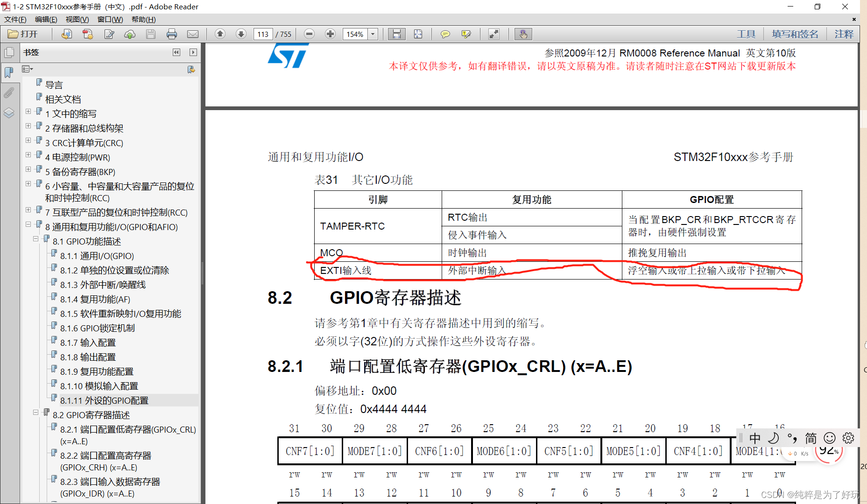The height and width of the screenshot is (504, 867).
Task: Open the 帮助(H) menu
Action: click(x=144, y=19)
